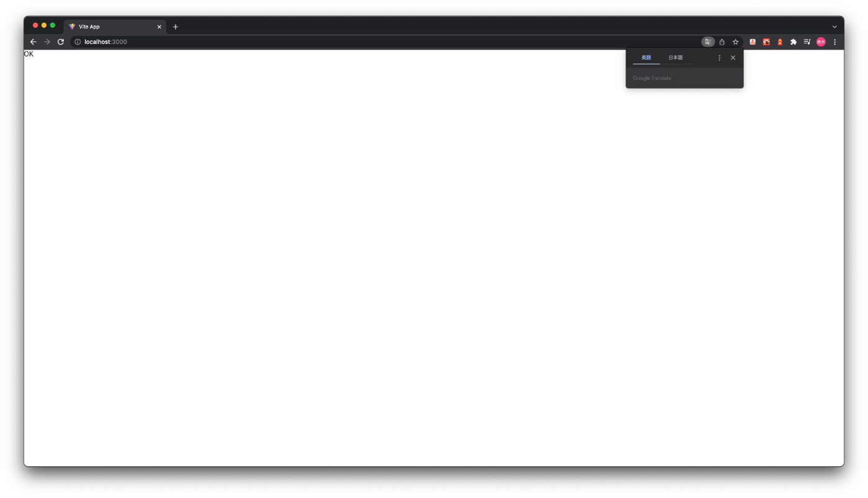The height and width of the screenshot is (498, 868).
Task: Open a new browser tab
Action: coord(175,27)
